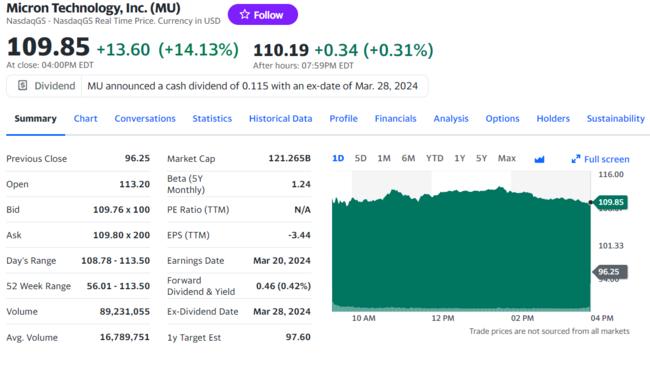Click the purple Follow button
Screen dimensions: 650x365
tap(262, 15)
